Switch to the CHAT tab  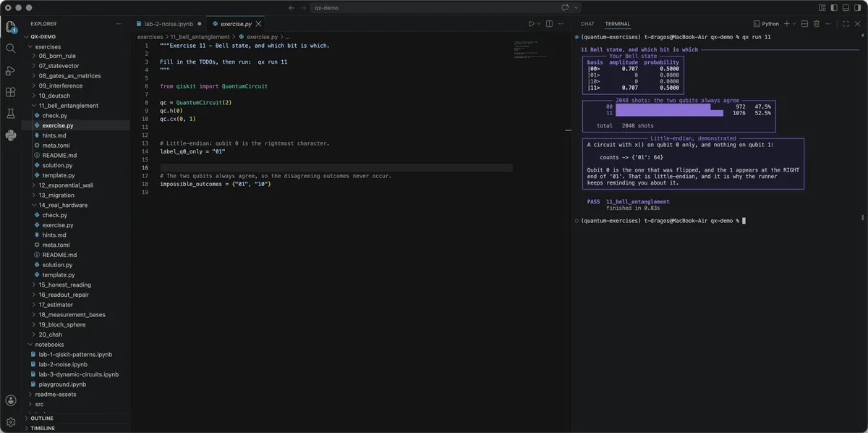pos(587,24)
